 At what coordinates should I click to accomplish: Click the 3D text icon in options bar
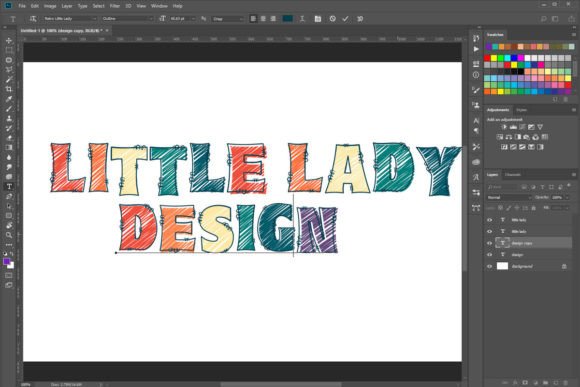(x=360, y=18)
